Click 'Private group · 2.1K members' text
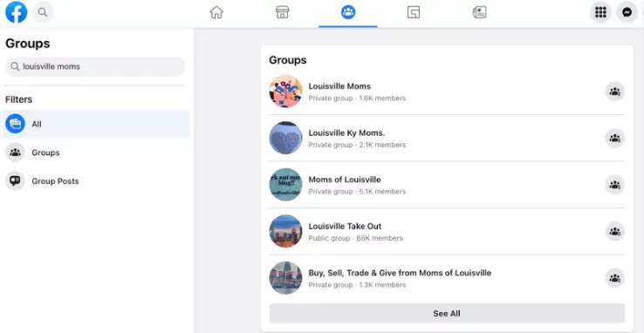Viewport: 644px width, 333px height. 357,145
